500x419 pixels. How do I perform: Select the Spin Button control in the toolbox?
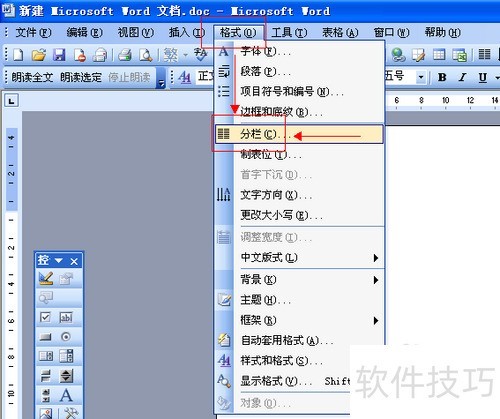(x=66, y=376)
